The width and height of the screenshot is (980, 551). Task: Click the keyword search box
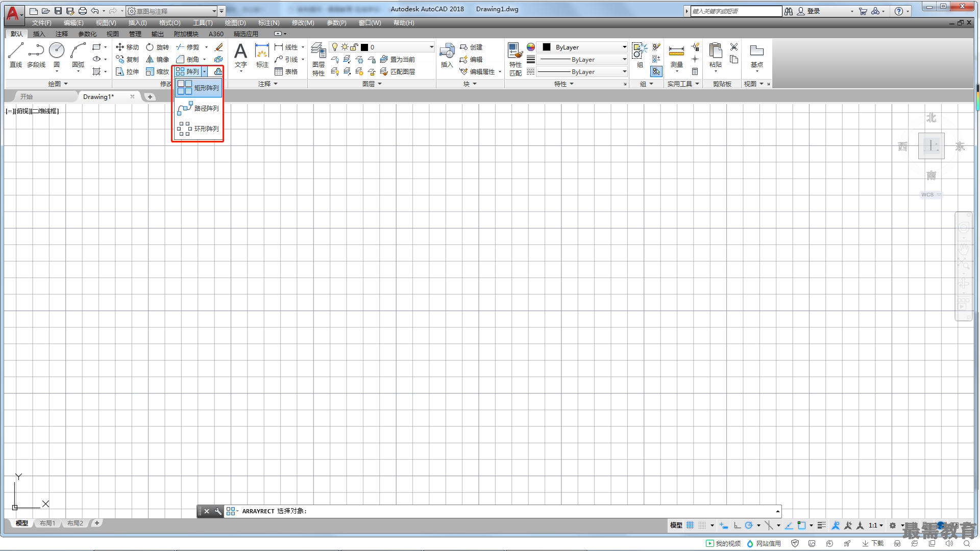pyautogui.click(x=736, y=11)
